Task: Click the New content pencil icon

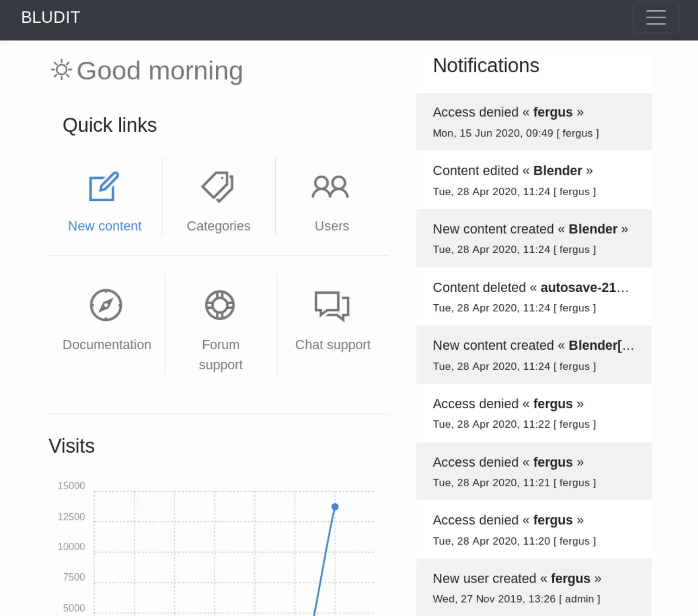Action: coord(104,186)
